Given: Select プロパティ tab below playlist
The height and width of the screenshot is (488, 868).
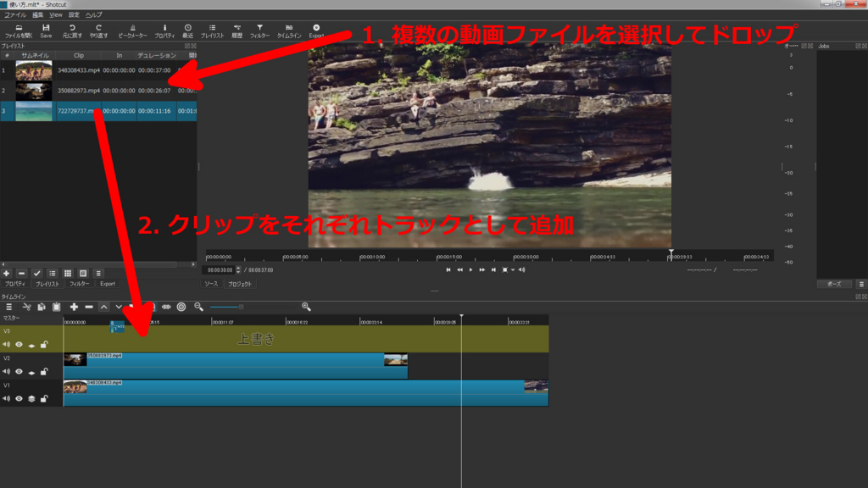Looking at the screenshot, I should (15, 284).
